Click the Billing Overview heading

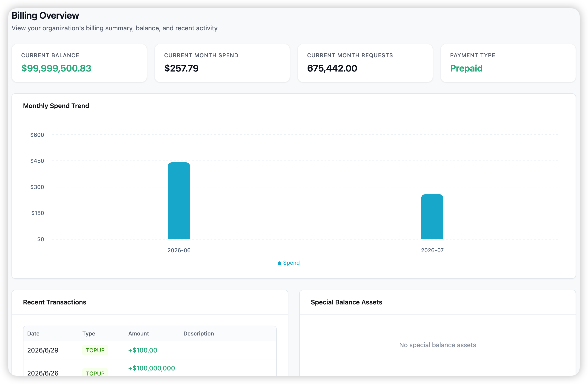(45, 16)
